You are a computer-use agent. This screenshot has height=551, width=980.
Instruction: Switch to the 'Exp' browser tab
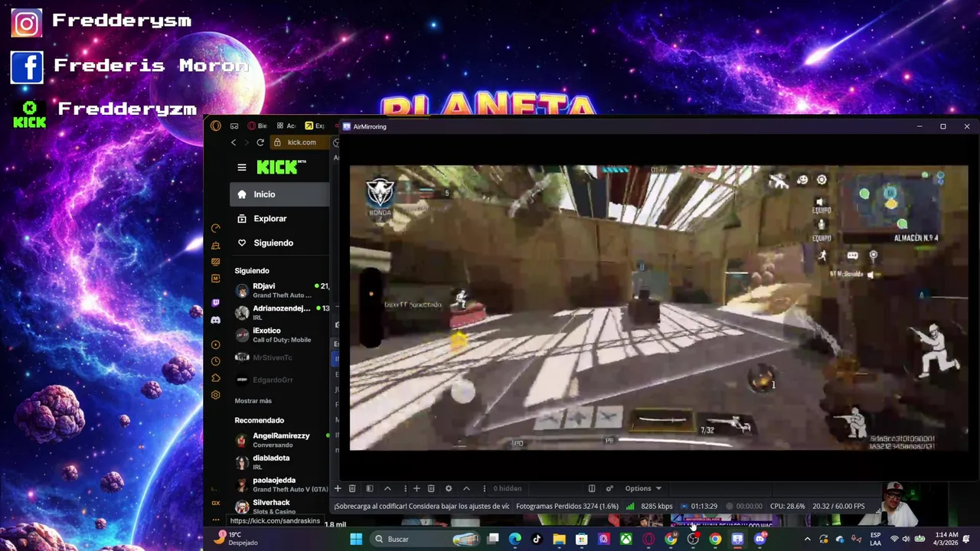tap(315, 126)
